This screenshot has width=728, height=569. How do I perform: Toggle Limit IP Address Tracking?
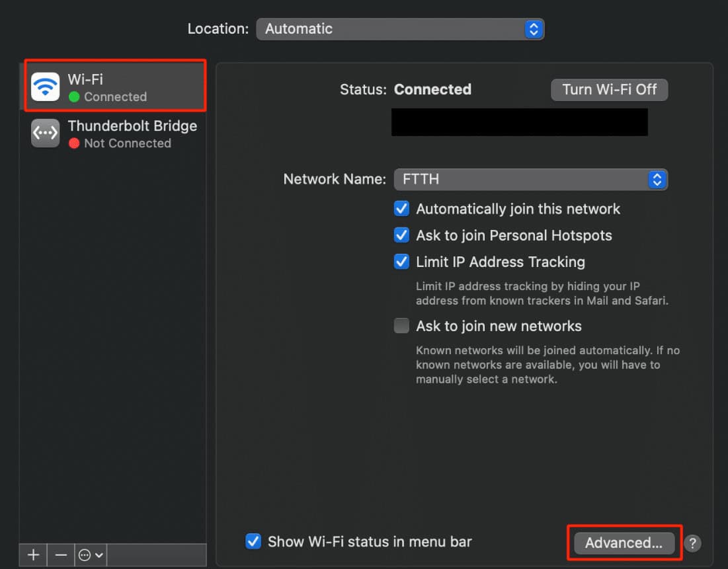tap(401, 262)
